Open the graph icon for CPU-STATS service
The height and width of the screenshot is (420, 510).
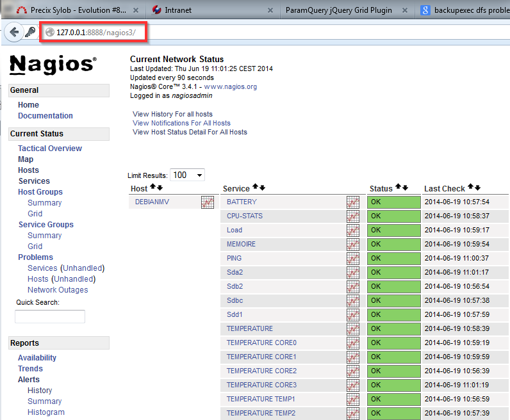click(353, 216)
